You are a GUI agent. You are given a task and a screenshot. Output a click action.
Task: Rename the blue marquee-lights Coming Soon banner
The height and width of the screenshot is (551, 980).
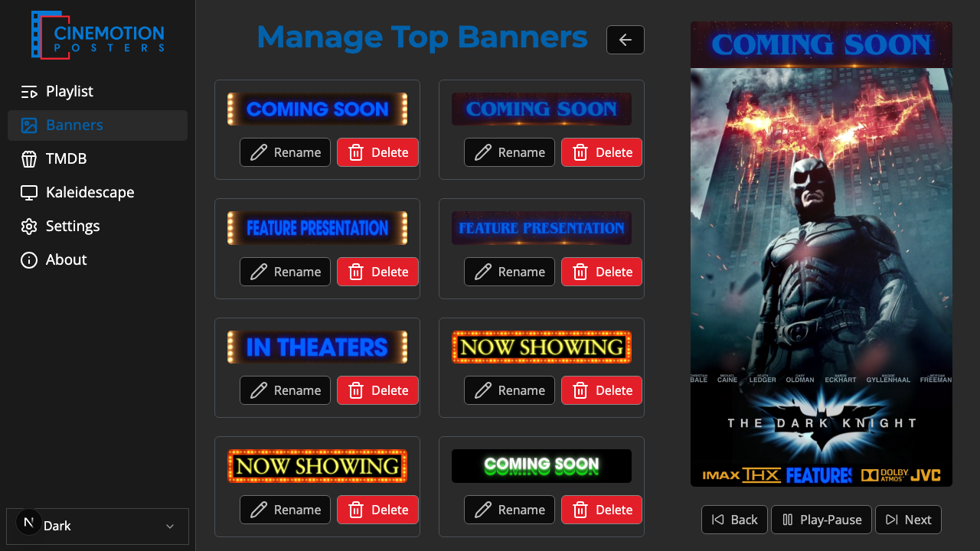point(285,152)
